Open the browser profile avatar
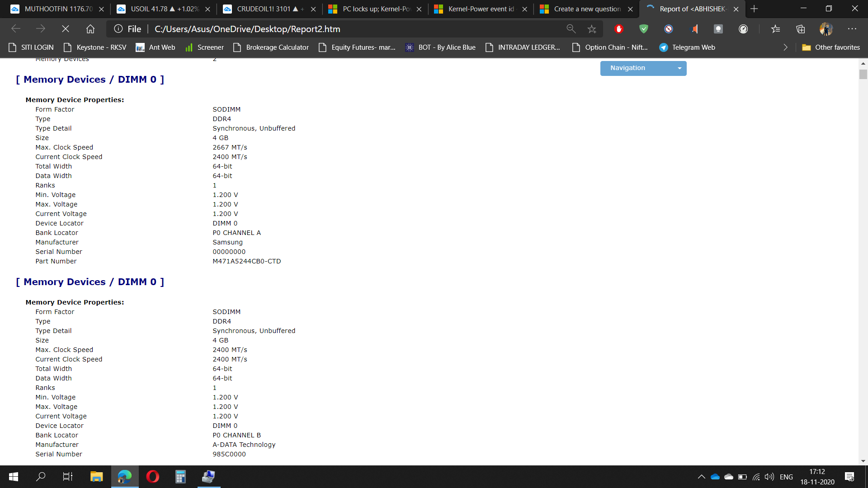Viewport: 868px width, 488px height. (x=826, y=29)
